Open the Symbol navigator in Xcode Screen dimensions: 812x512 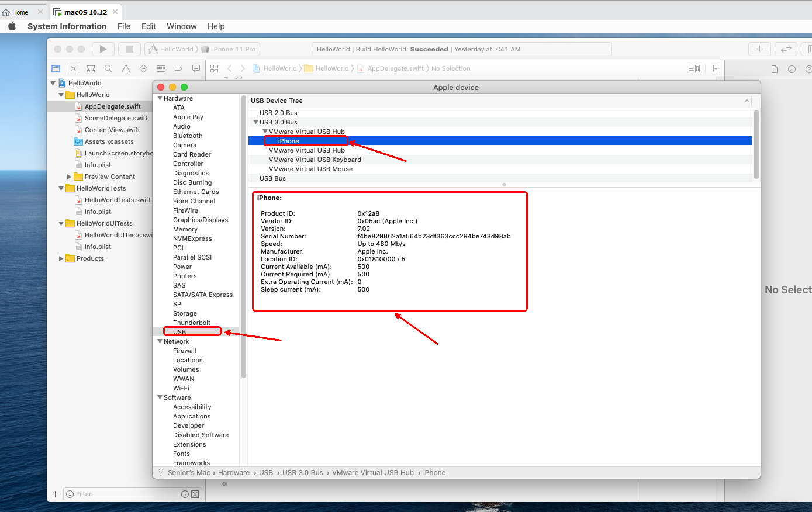point(91,68)
